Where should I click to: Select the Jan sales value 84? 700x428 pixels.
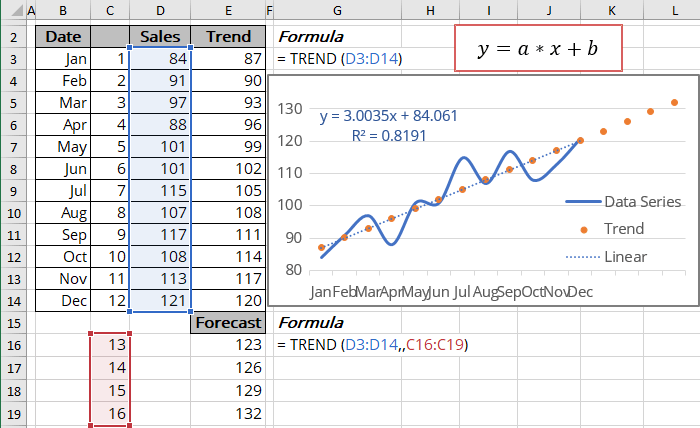[x=160, y=59]
